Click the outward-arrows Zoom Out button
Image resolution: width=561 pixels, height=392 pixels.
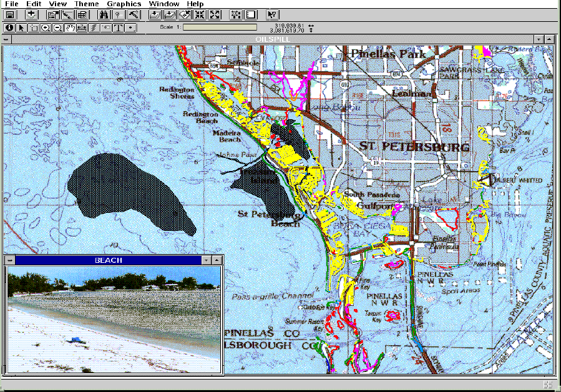(215, 15)
